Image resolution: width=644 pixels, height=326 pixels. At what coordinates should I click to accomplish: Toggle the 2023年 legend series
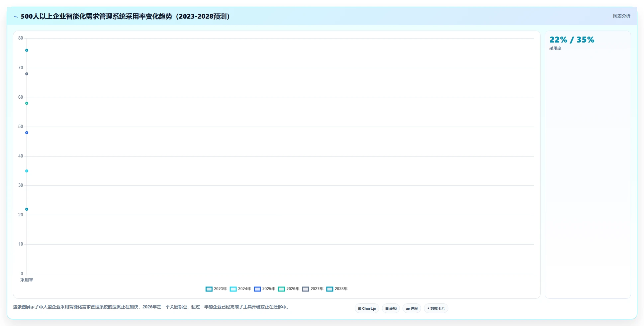point(216,289)
